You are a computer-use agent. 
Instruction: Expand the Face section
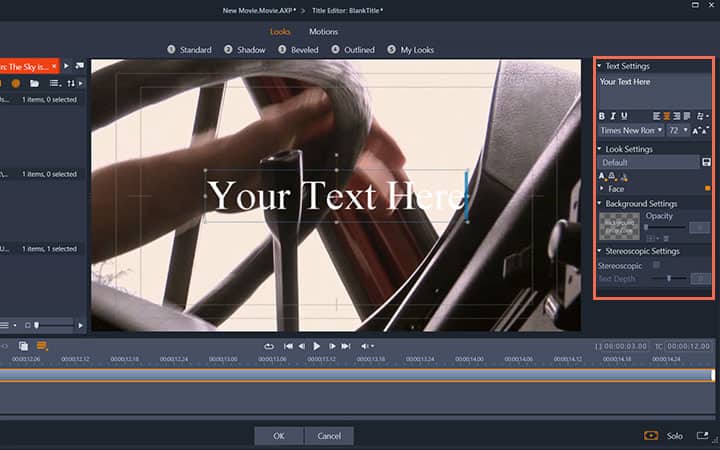602,189
